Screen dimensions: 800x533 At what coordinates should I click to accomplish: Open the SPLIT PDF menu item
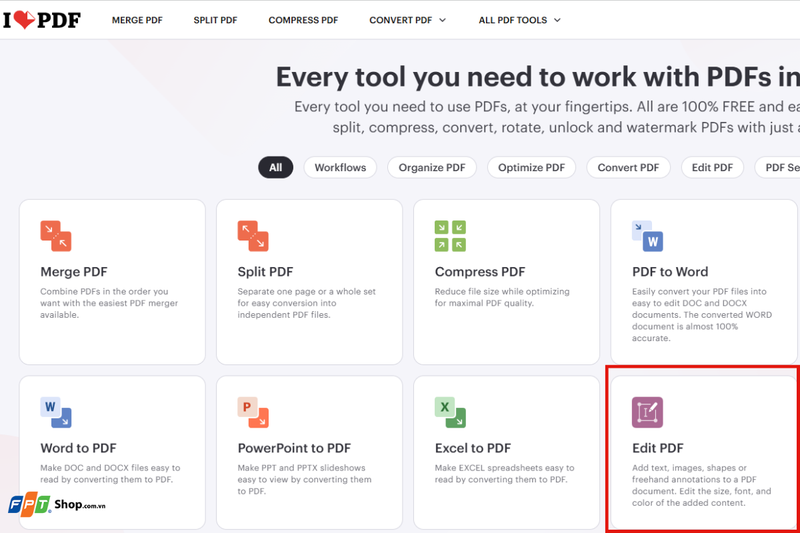215,20
